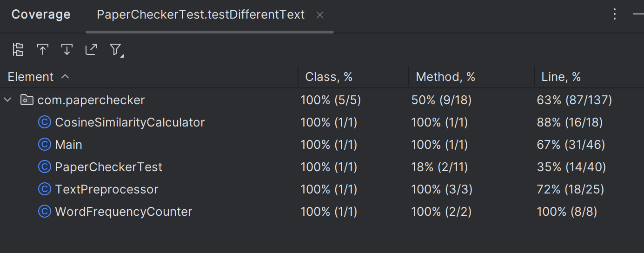Select the Main class row
The height and width of the screenshot is (253, 644).
pyautogui.click(x=68, y=145)
